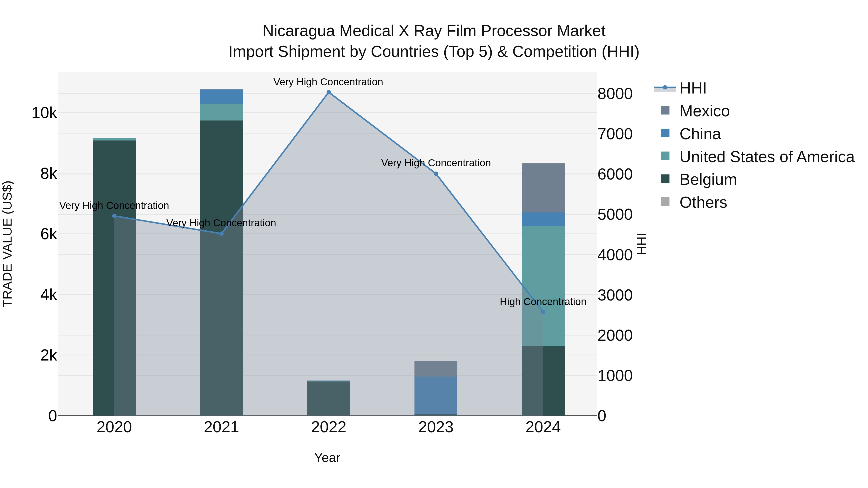Click the Others legend color swatch
Image resolution: width=868 pixels, height=488 pixels.
click(x=665, y=202)
